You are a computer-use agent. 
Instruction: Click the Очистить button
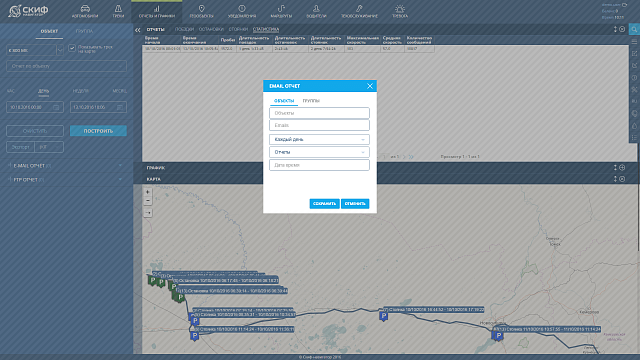[35, 131]
